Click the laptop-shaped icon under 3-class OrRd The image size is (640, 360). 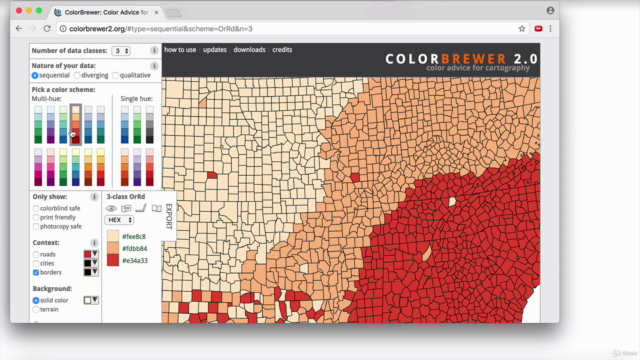point(141,208)
